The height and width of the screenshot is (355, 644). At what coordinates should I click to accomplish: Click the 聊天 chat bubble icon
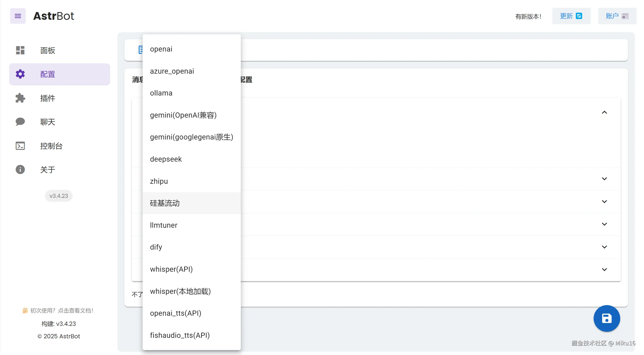point(20,122)
